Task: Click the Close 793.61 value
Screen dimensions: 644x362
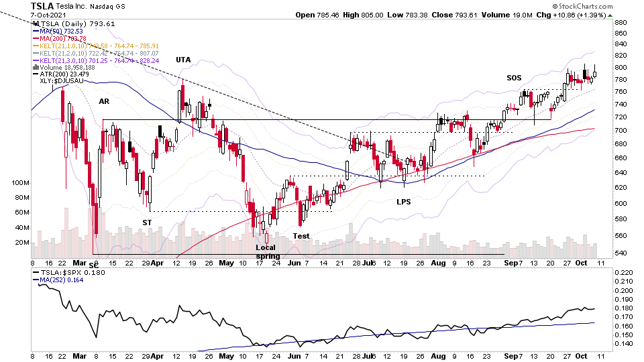Action: [x=454, y=15]
